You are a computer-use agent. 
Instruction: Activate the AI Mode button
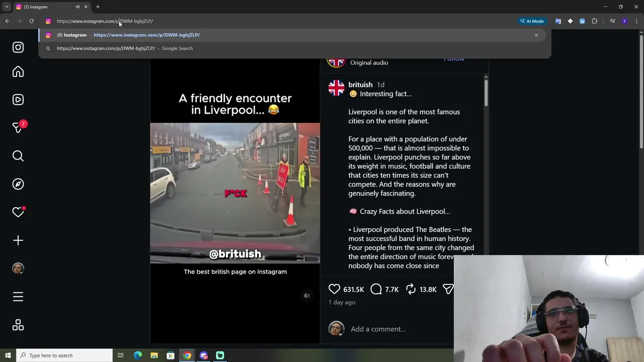(x=532, y=21)
